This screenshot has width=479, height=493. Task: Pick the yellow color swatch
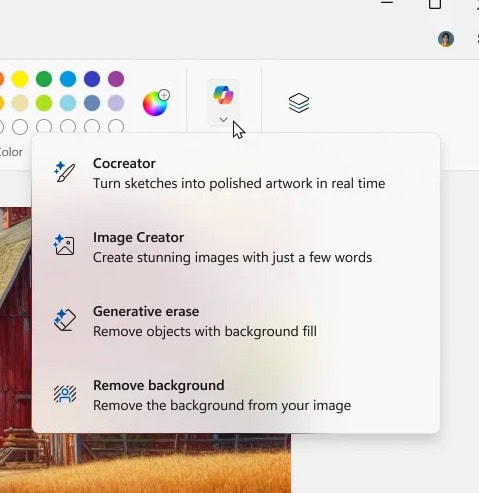pos(20,79)
